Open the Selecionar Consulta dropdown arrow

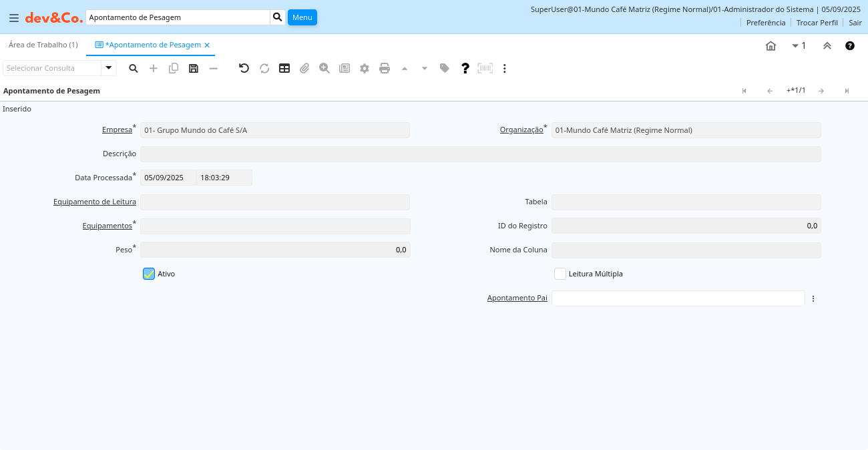[x=108, y=68]
